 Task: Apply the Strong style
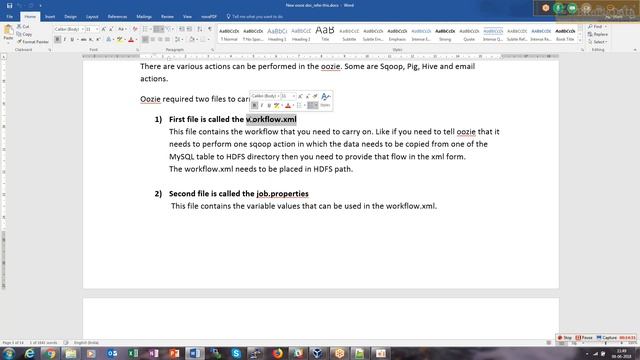(445, 34)
